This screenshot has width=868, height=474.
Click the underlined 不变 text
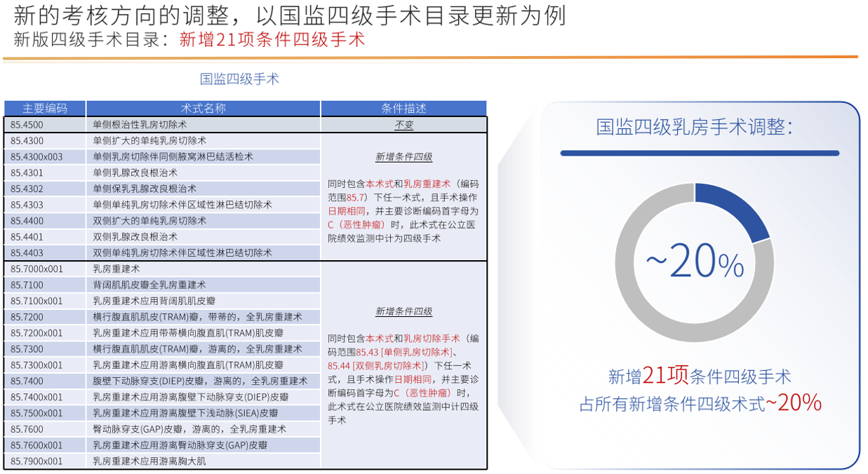tap(403, 125)
